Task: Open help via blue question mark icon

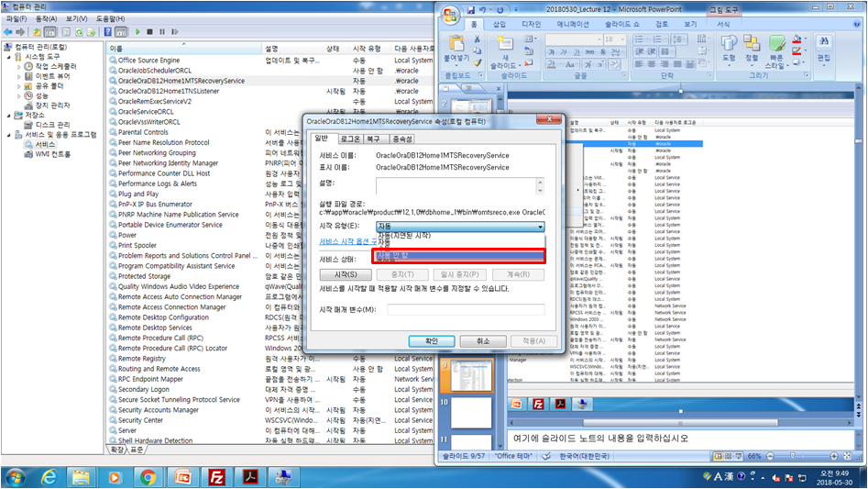Action: click(108, 32)
